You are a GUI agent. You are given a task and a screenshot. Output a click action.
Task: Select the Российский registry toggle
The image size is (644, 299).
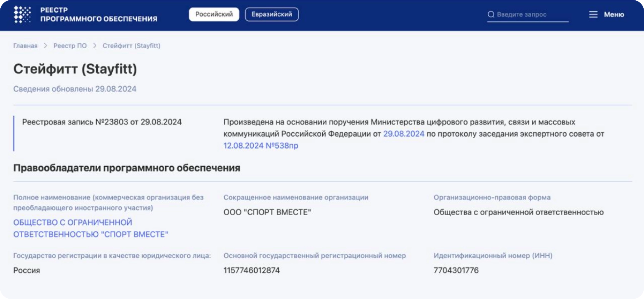pos(214,14)
